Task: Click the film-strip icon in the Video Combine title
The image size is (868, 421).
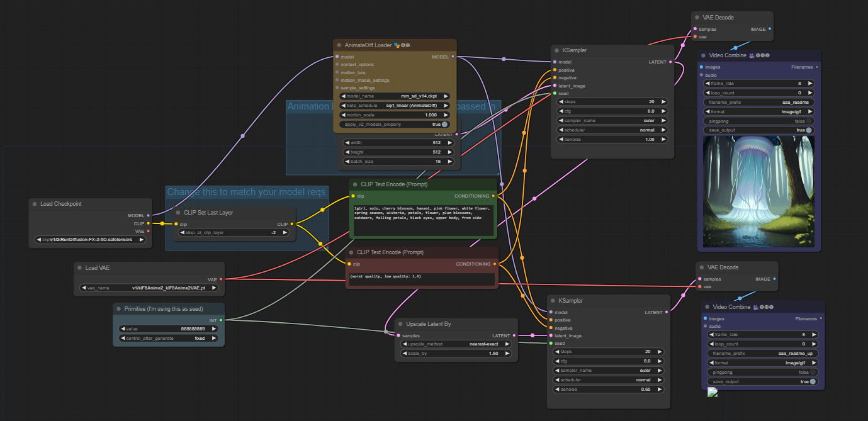Action: pyautogui.click(x=752, y=55)
